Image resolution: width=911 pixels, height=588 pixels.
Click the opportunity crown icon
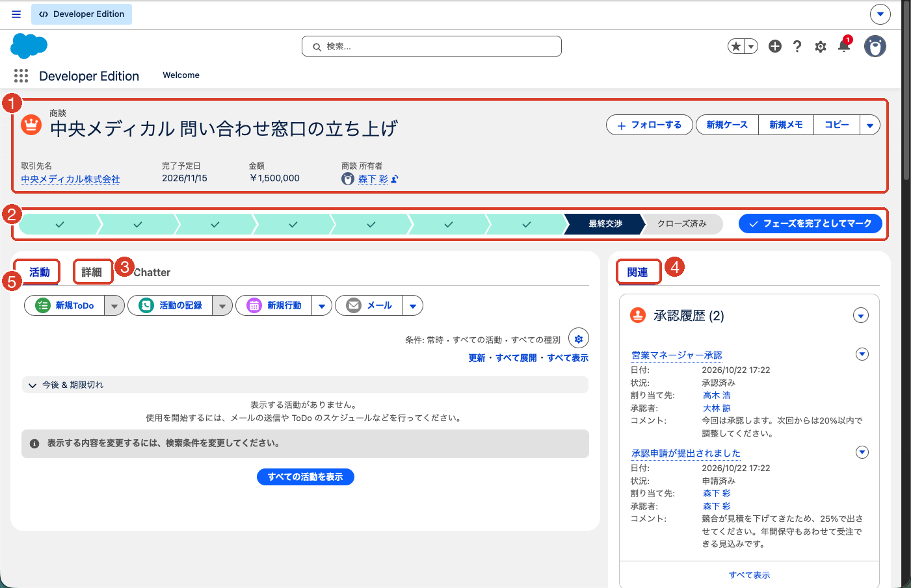[x=31, y=125]
